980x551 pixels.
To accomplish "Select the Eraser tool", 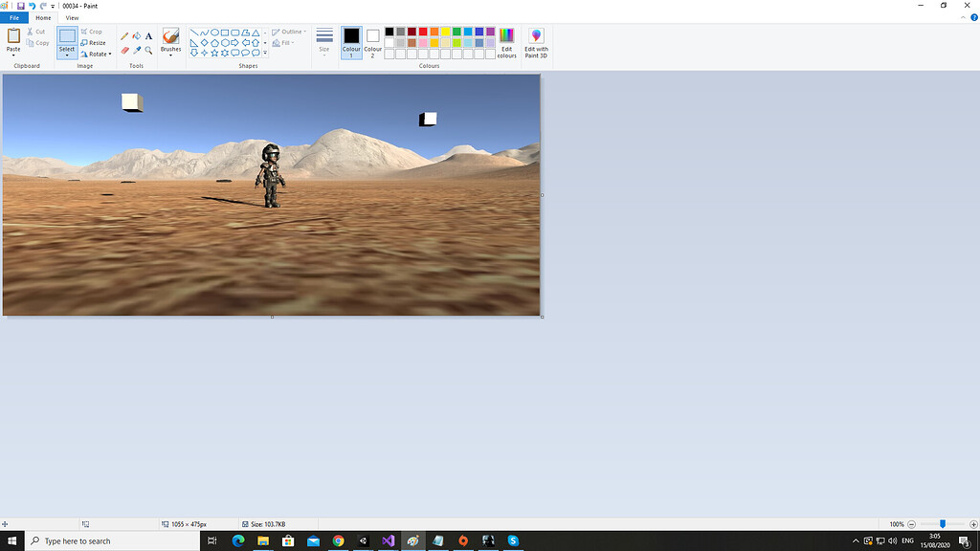I will pyautogui.click(x=122, y=49).
